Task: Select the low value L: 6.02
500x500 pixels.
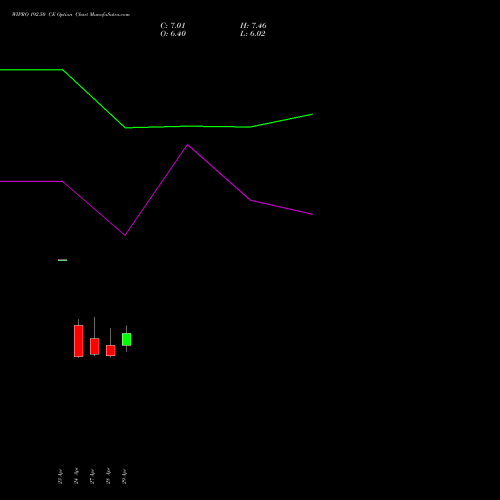Action: coord(253,34)
